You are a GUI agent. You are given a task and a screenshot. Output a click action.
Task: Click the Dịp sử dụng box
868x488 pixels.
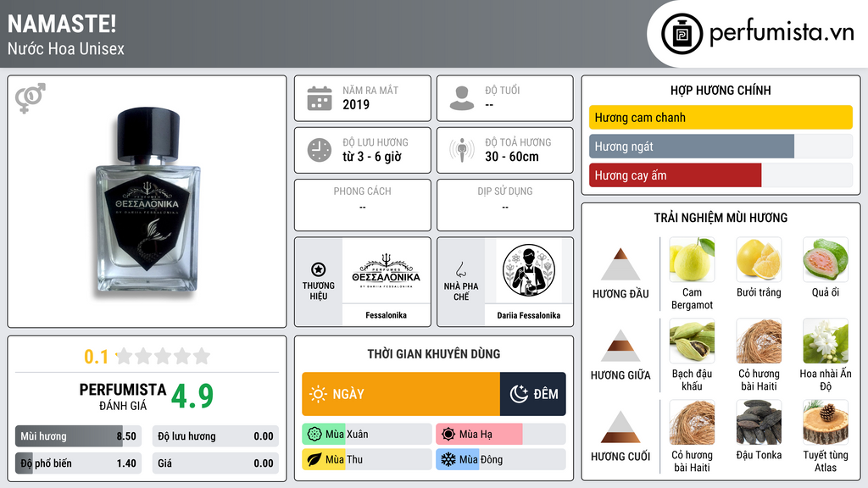coord(505,205)
